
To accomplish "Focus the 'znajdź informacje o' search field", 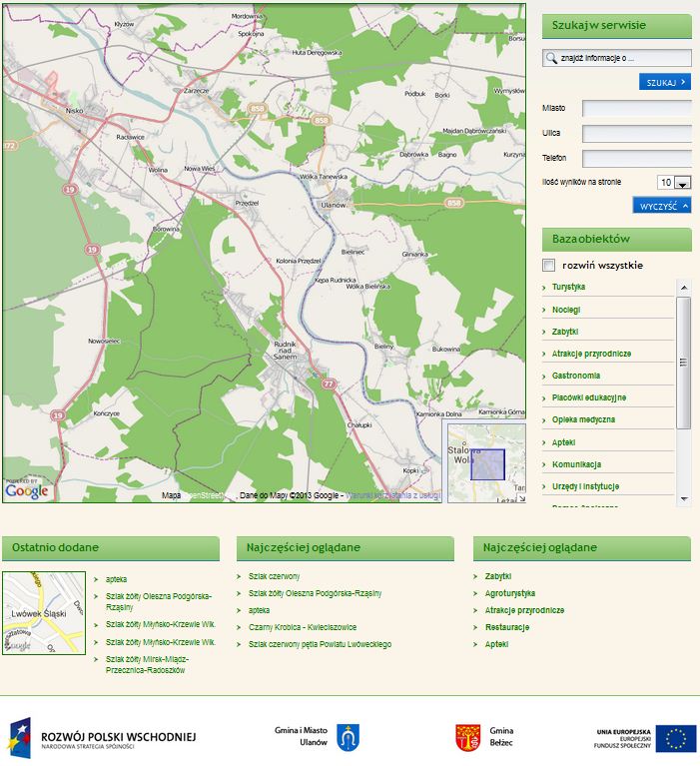I will 617,58.
